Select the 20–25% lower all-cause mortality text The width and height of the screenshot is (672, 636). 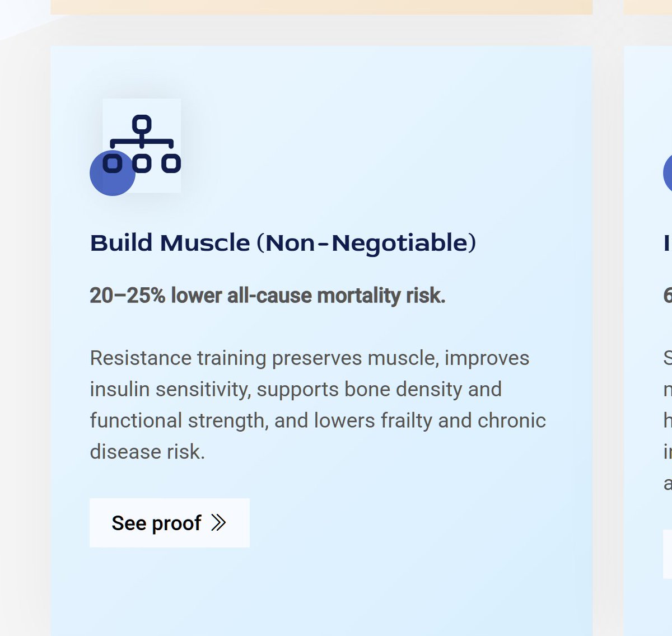[267, 296]
